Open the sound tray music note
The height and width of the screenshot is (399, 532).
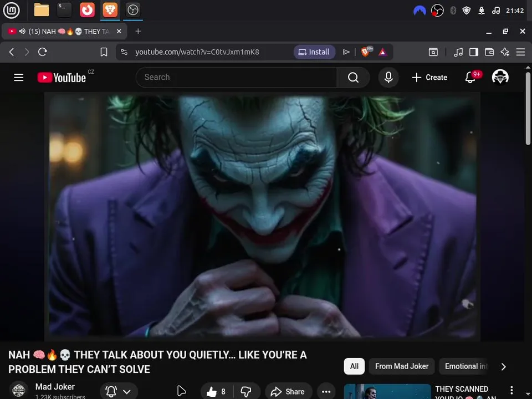(495, 11)
